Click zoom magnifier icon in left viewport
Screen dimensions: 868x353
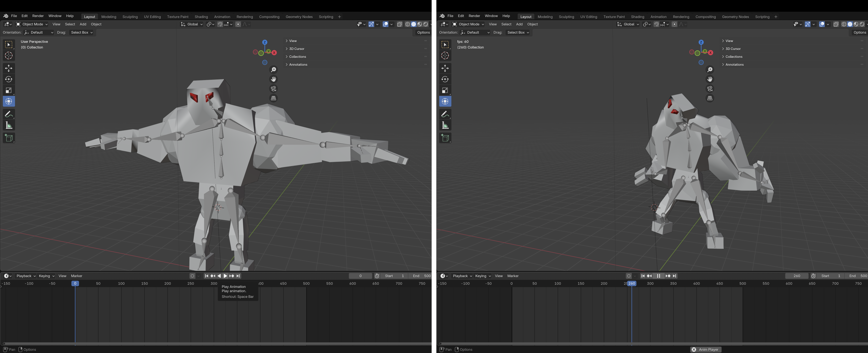pyautogui.click(x=274, y=70)
